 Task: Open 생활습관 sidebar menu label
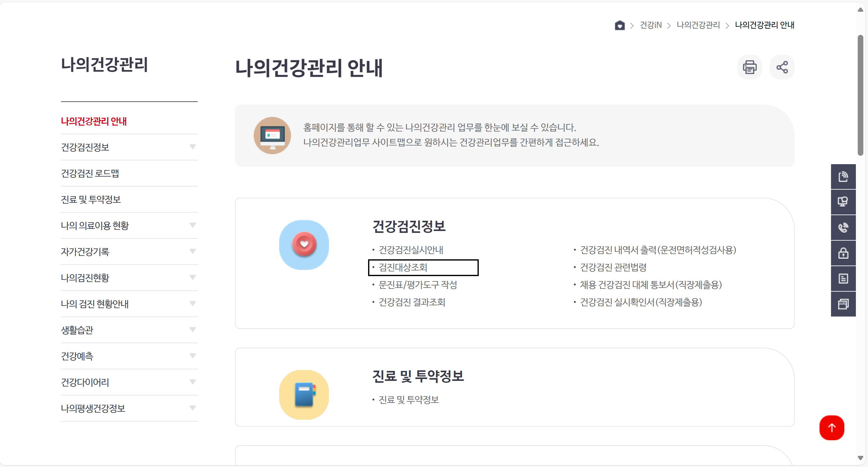point(77,330)
